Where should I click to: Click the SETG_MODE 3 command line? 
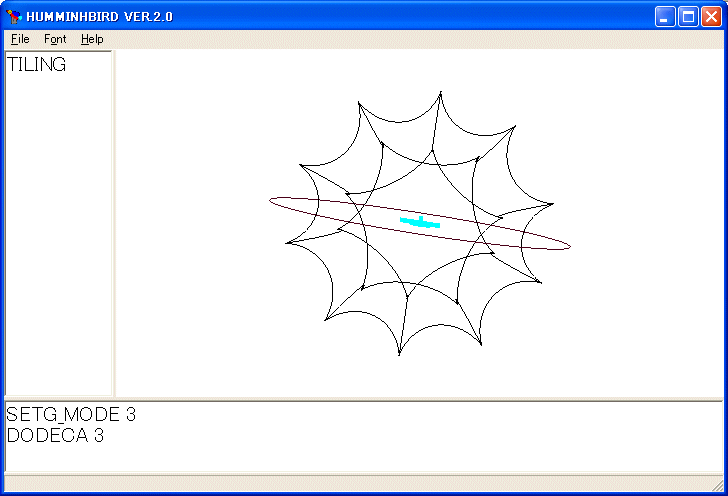[x=71, y=414]
